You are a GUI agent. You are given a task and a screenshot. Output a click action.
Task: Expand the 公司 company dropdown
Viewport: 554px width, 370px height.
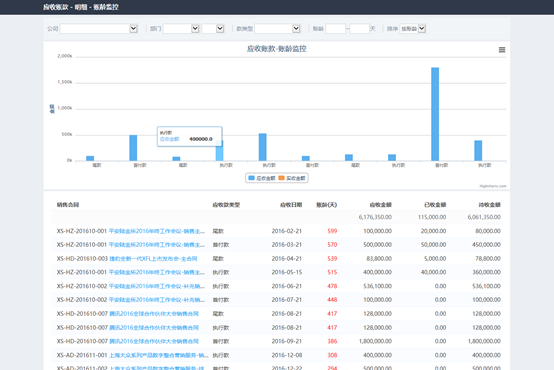(x=99, y=29)
